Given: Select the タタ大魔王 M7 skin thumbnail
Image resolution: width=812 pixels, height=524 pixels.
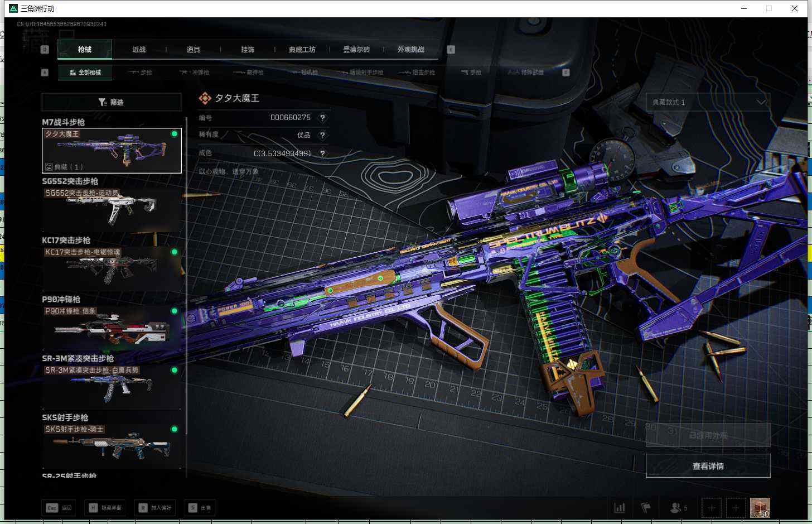Looking at the screenshot, I should [x=112, y=151].
